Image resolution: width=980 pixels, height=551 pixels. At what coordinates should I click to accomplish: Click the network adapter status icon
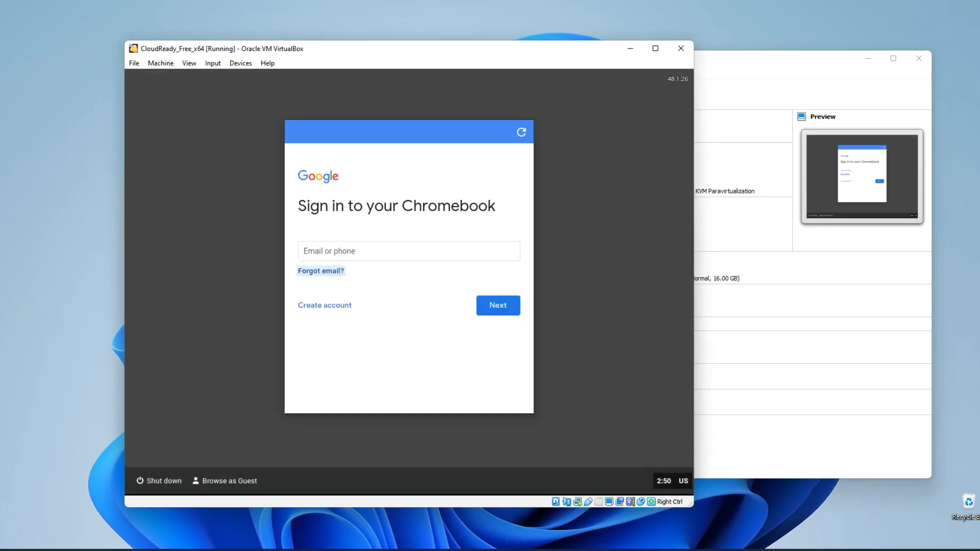(x=578, y=502)
